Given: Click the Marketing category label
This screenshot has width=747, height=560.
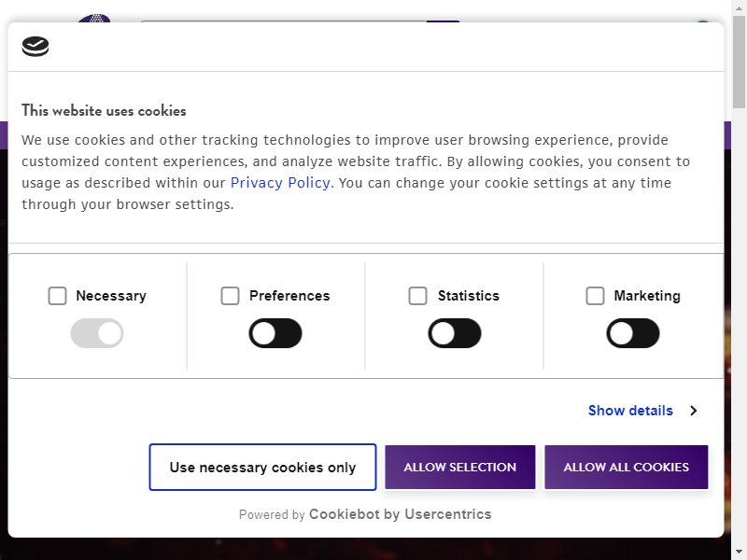Looking at the screenshot, I should pyautogui.click(x=647, y=296).
